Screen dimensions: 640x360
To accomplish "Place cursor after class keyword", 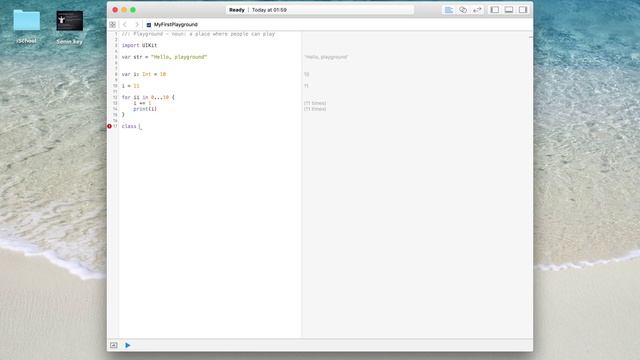I will click(x=139, y=127).
